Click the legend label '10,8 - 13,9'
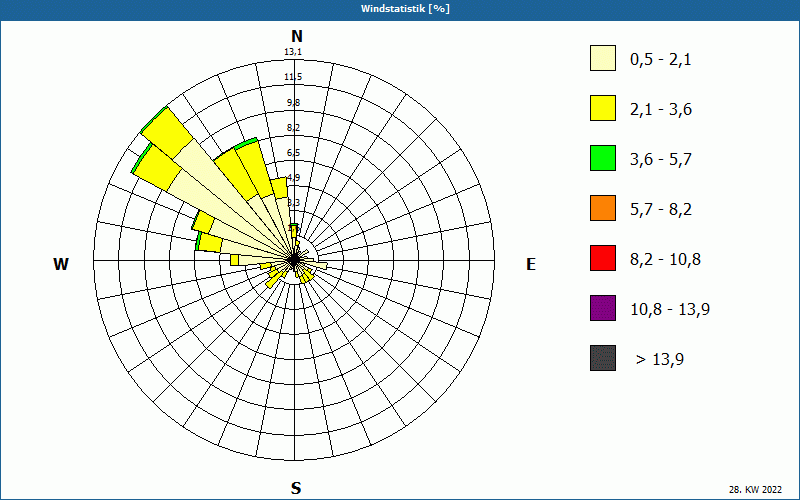The height and width of the screenshot is (500, 800). pos(670,310)
